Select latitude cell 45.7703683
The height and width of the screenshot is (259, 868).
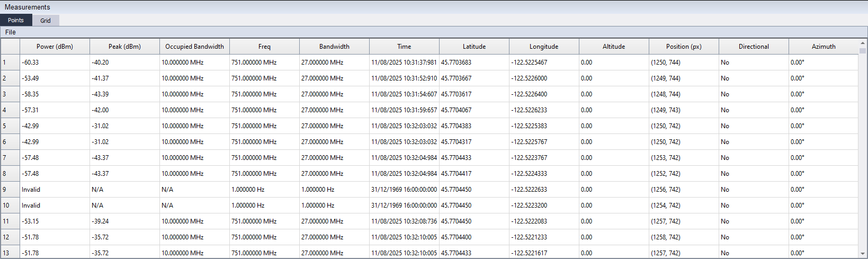[475, 62]
